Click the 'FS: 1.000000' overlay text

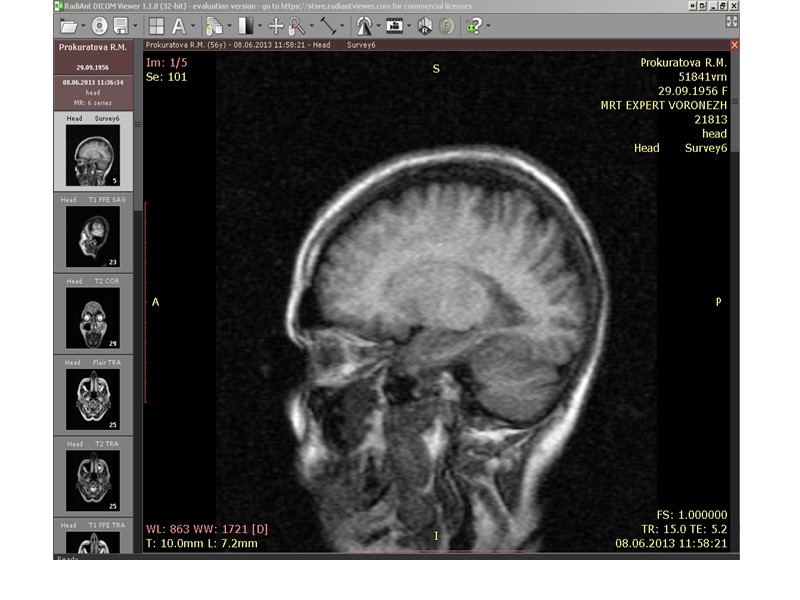click(692, 515)
